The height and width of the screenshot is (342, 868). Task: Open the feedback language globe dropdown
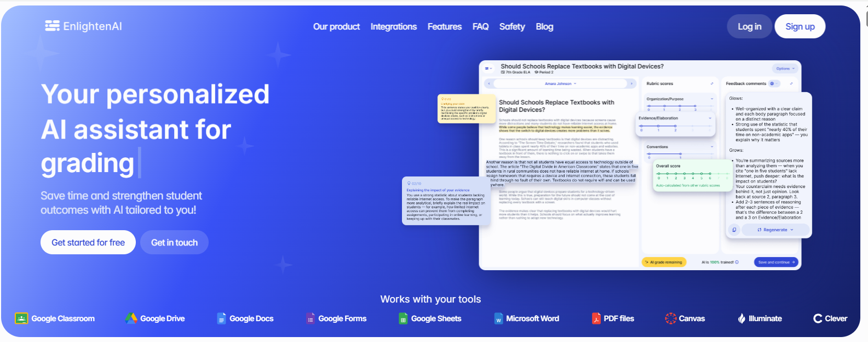click(774, 84)
